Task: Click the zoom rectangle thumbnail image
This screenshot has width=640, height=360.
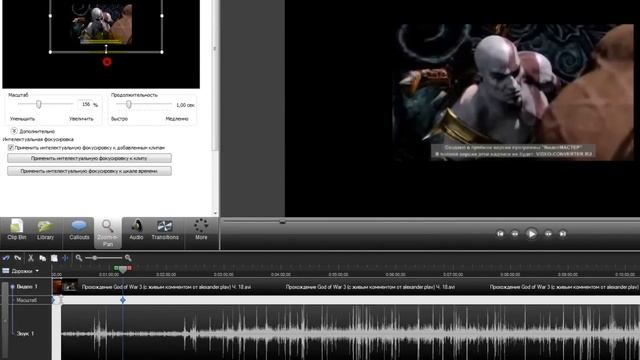Action: 102,24
